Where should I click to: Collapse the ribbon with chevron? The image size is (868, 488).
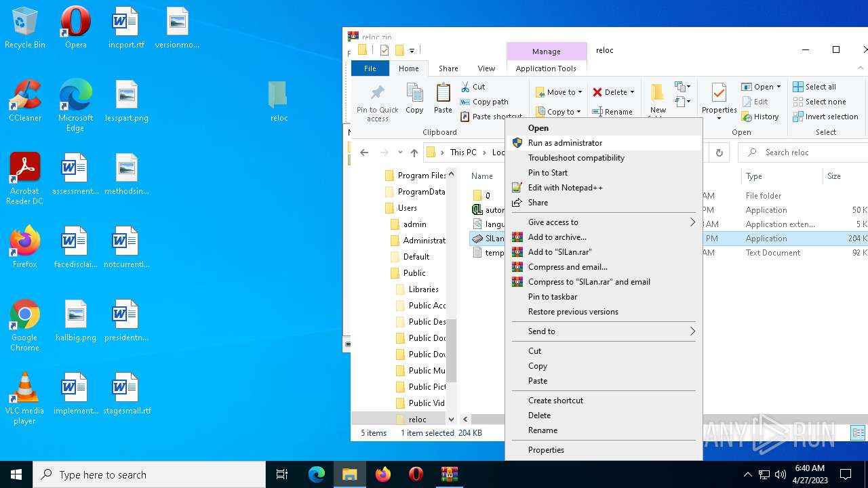862,68
